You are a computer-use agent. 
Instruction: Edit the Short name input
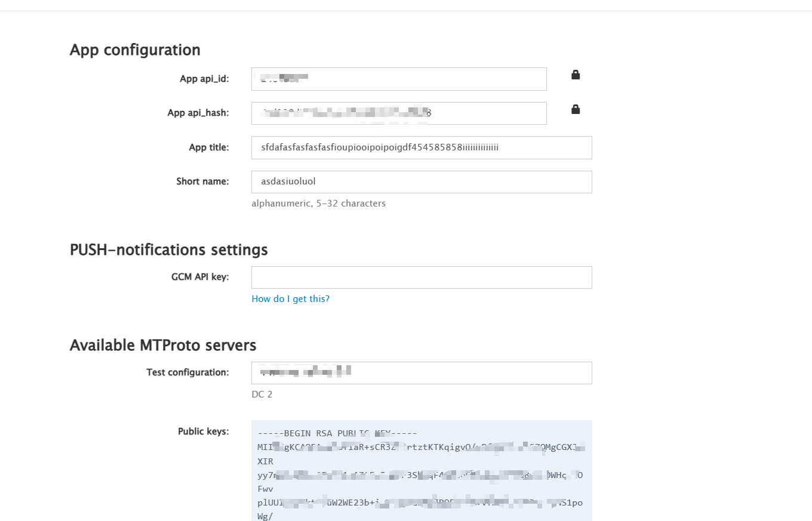[422, 182]
